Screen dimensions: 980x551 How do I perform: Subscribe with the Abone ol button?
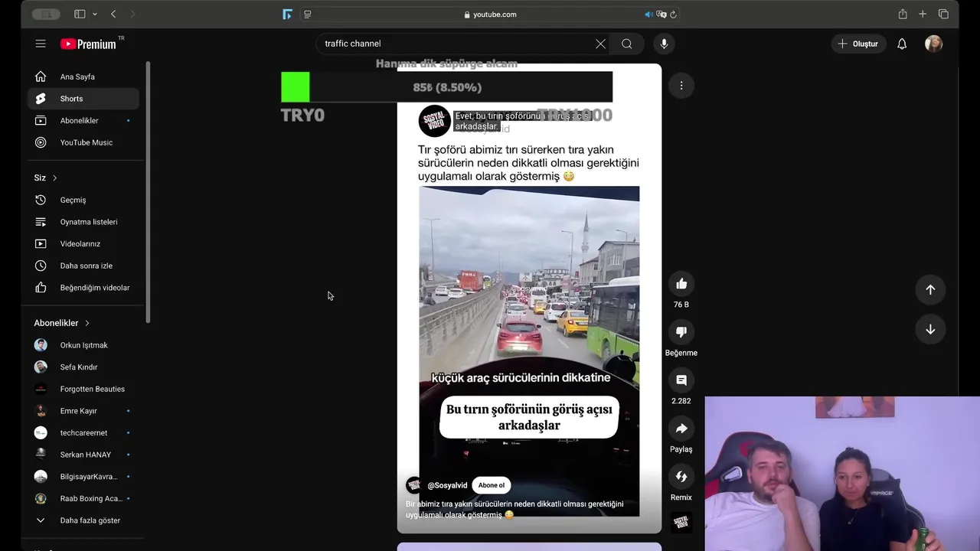[492, 485]
